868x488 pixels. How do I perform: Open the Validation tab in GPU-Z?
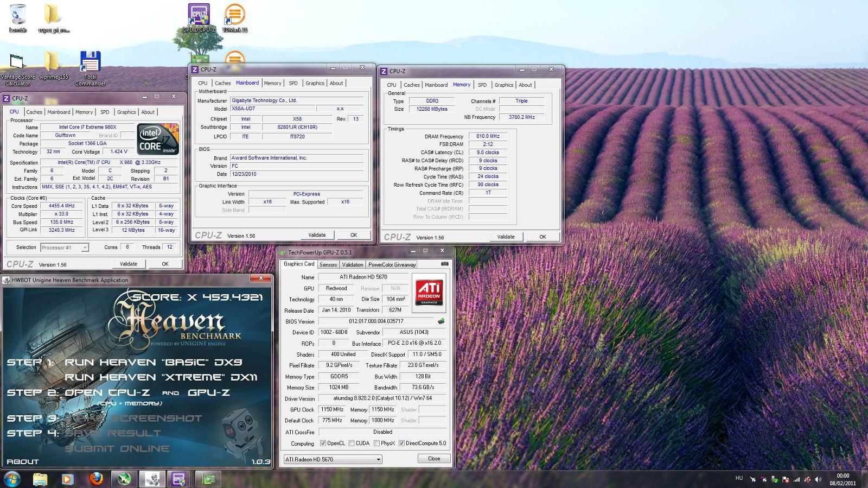point(353,265)
